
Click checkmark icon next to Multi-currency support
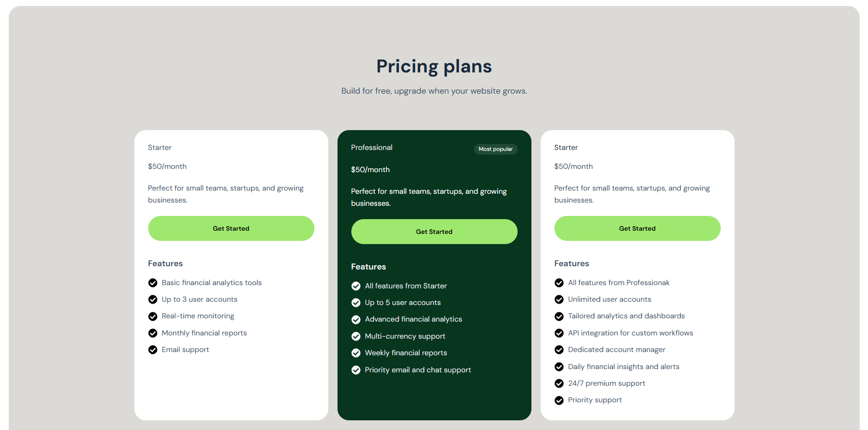coord(356,336)
